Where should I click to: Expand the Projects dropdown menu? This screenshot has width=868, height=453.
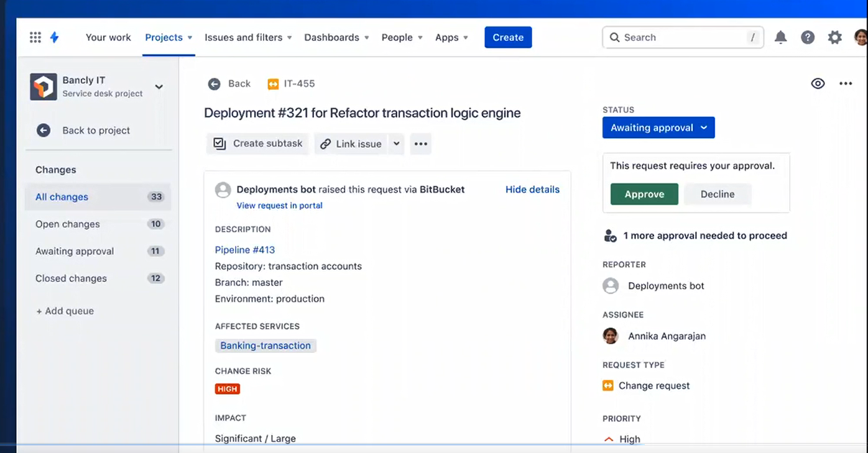169,37
